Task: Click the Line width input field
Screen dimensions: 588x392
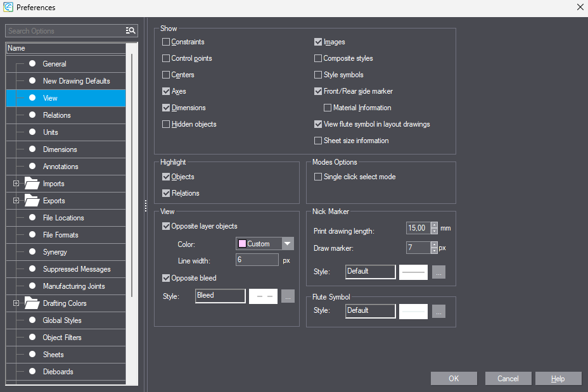Action: point(257,260)
